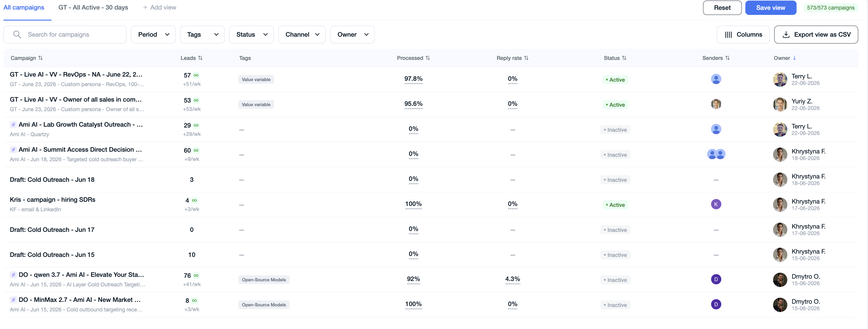Click the Status column sort icon
The height and width of the screenshot is (329, 868).
click(624, 58)
